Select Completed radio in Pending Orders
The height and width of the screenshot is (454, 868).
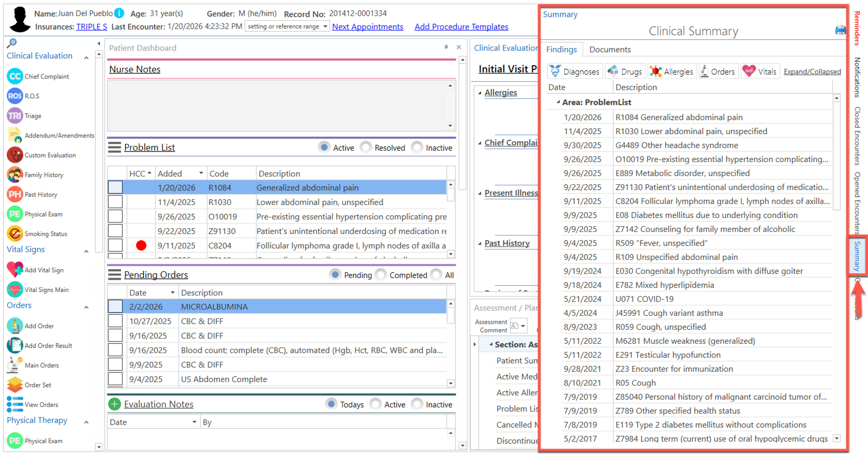tap(380, 275)
